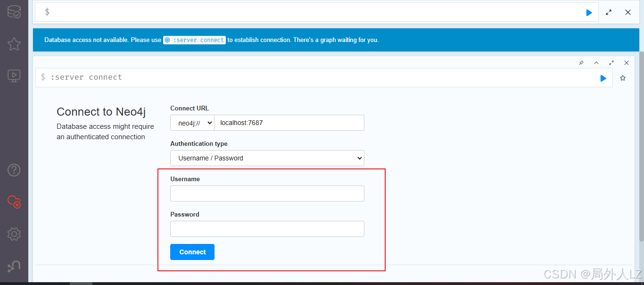Close the server connect frame

click(627, 63)
